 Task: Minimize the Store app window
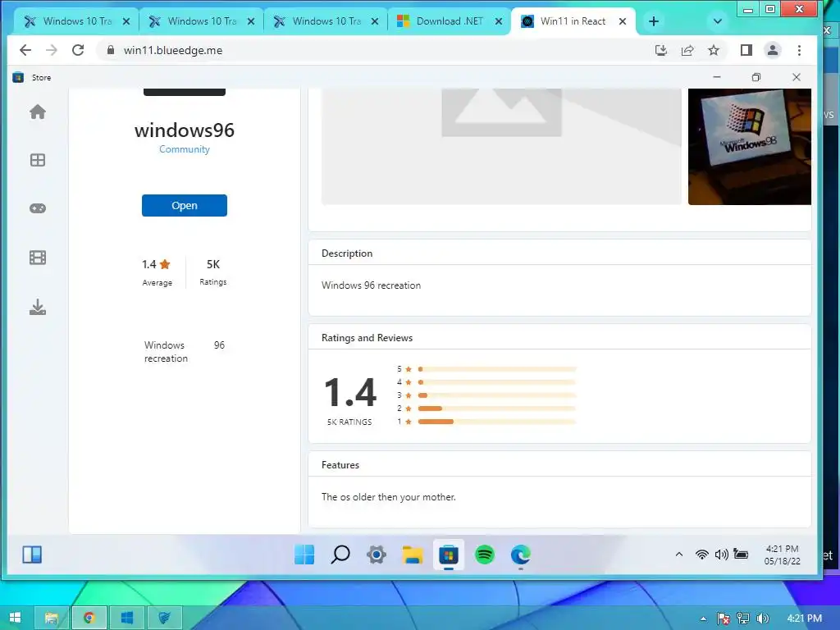(717, 77)
